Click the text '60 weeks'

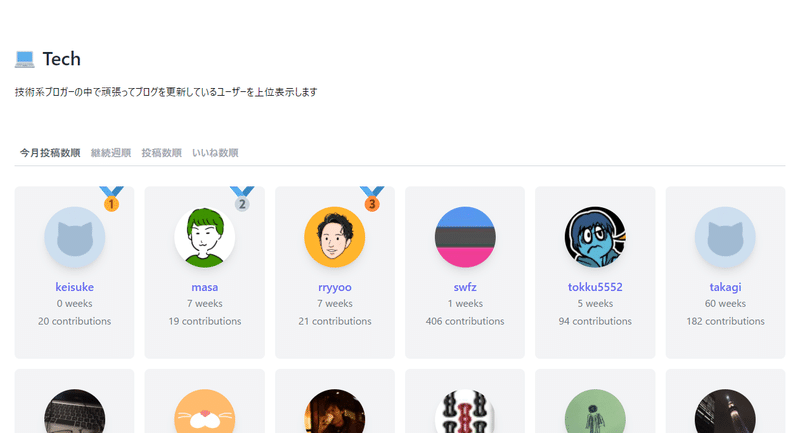pos(725,303)
